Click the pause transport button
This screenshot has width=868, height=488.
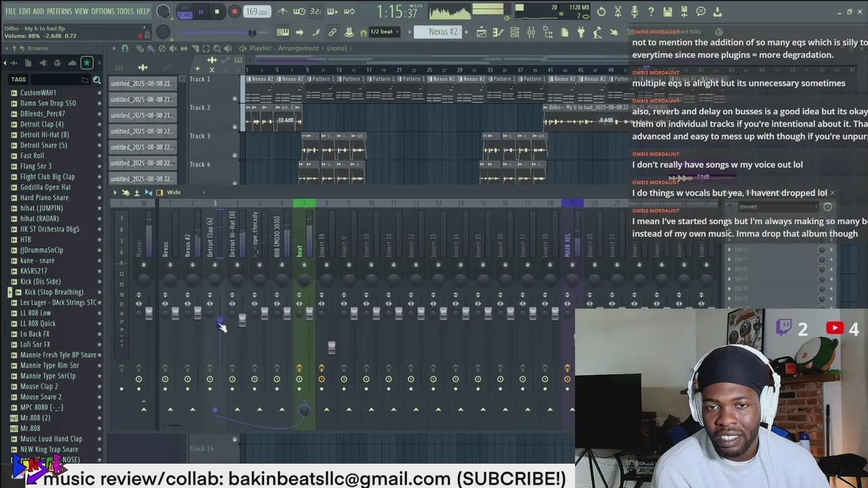point(201,12)
